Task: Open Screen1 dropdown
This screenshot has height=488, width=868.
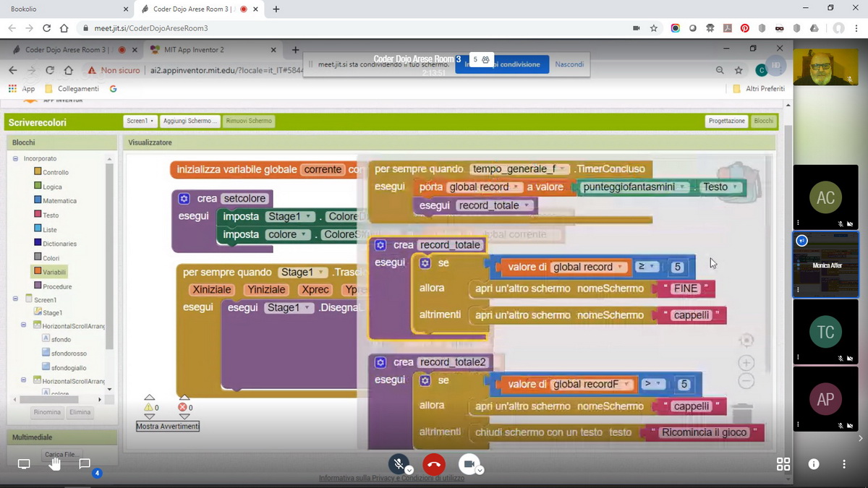Action: [x=140, y=121]
